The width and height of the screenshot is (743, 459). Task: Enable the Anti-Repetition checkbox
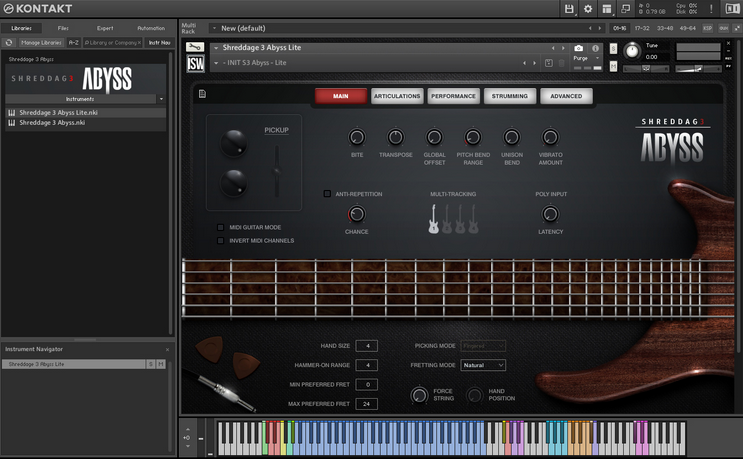(x=327, y=194)
